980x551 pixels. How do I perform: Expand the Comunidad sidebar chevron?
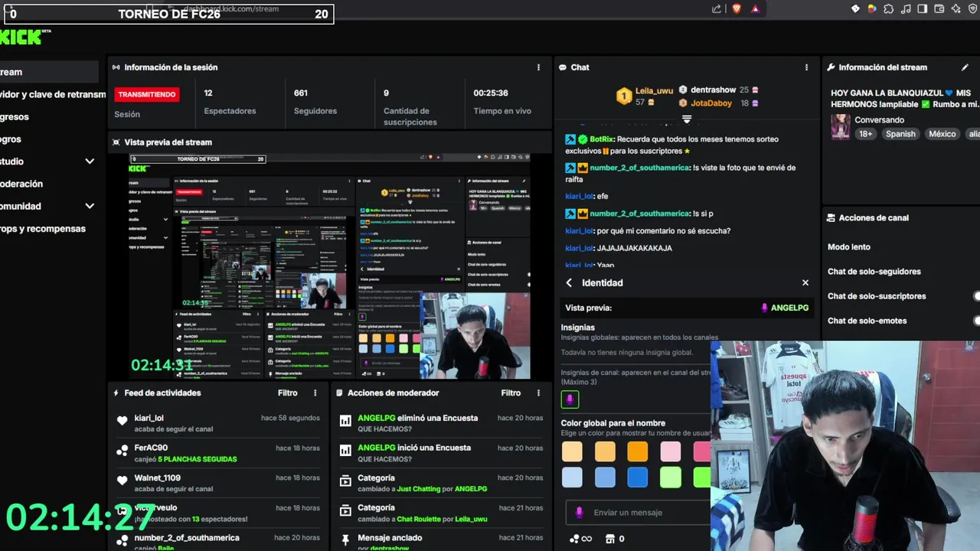[x=90, y=206]
